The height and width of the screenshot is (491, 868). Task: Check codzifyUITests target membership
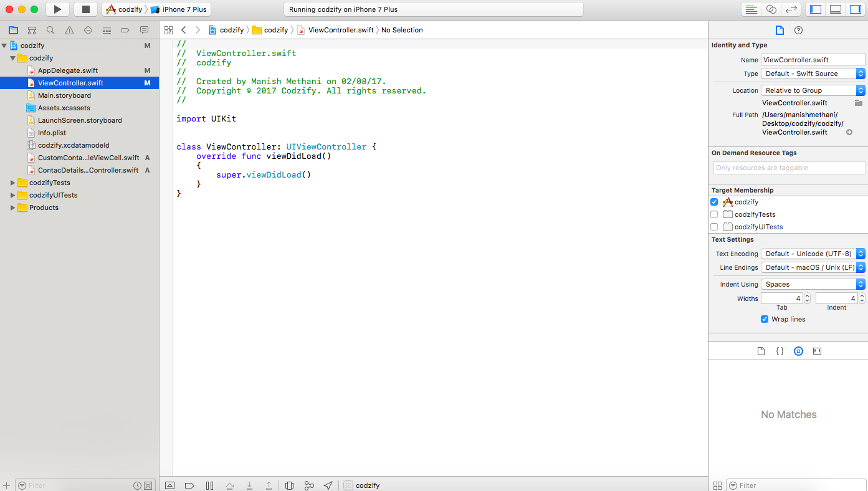click(x=714, y=227)
